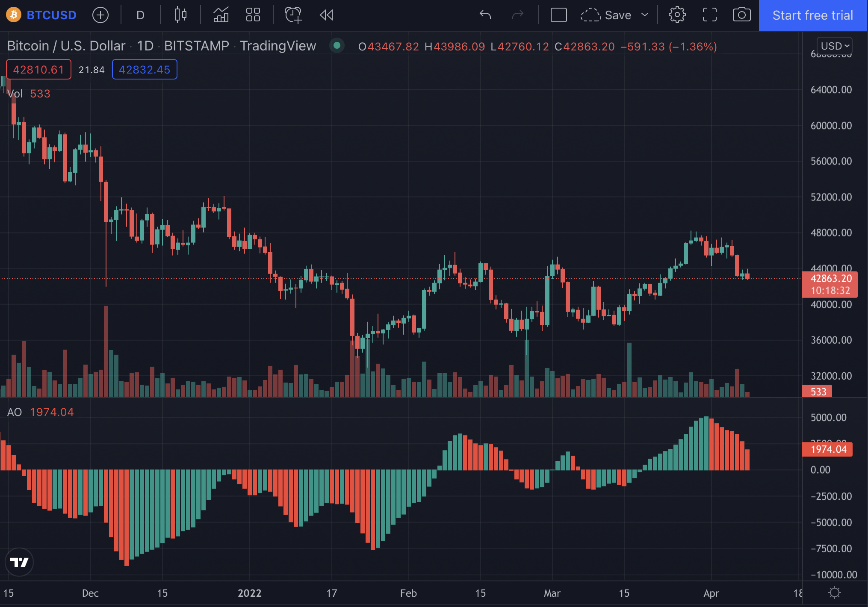Open the TradingView logo link
Image resolution: width=868 pixels, height=607 pixels.
[20, 562]
